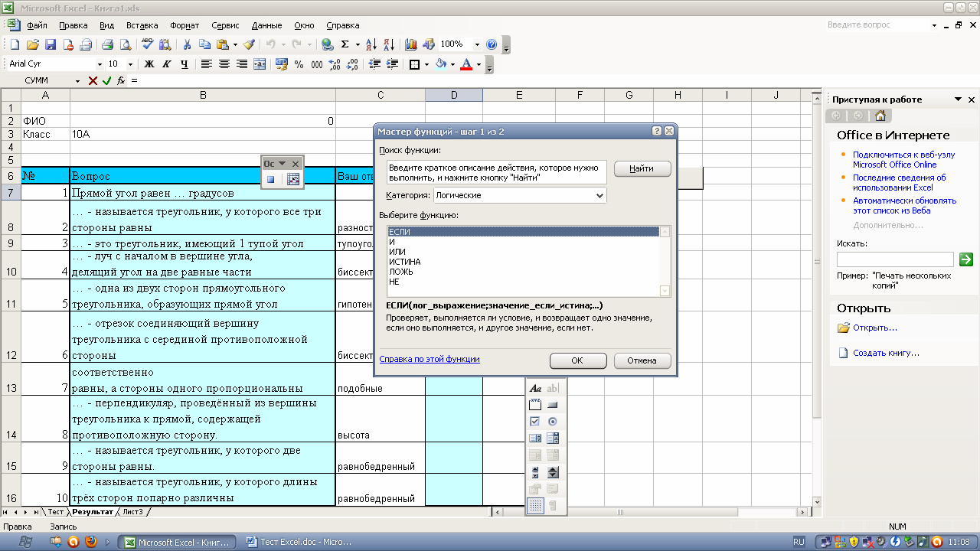The image size is (980, 551).
Task: Open the 100% zoom dropdown
Action: pos(477,44)
